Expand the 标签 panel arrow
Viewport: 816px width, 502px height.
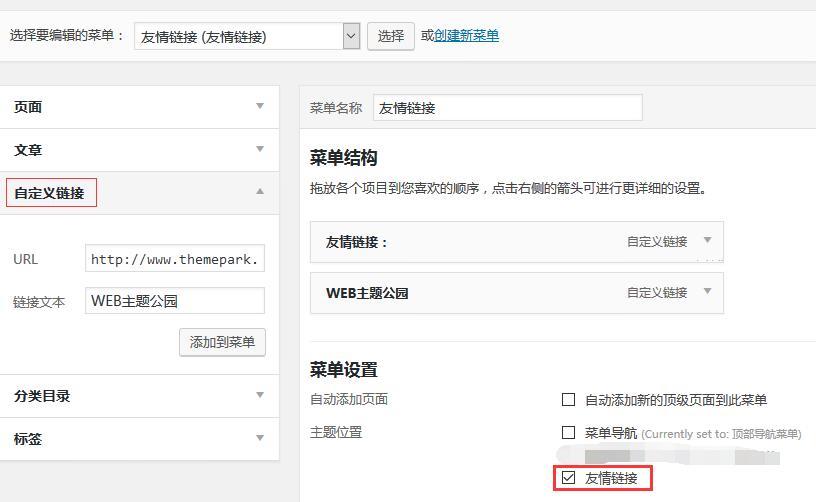260,438
